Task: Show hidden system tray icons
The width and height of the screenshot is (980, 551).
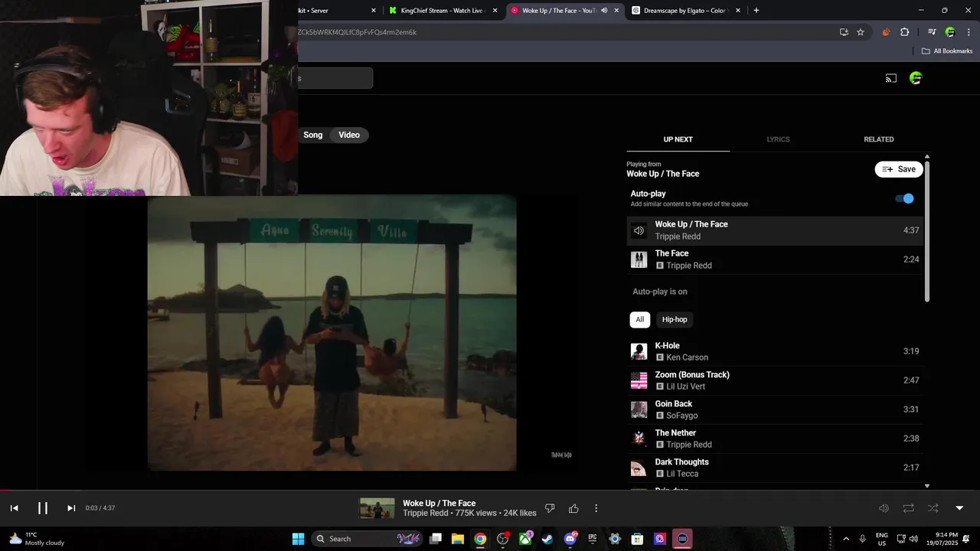Action: point(846,539)
